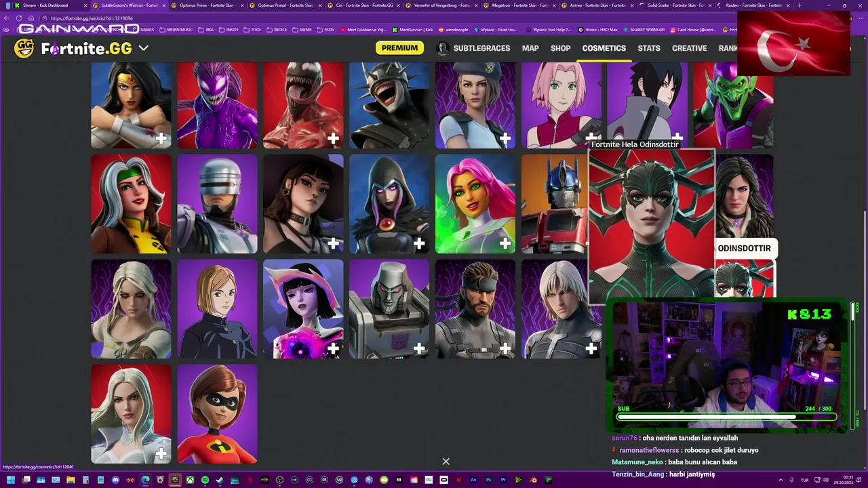
Task: Open the MEME bookmark folder
Action: [302, 30]
